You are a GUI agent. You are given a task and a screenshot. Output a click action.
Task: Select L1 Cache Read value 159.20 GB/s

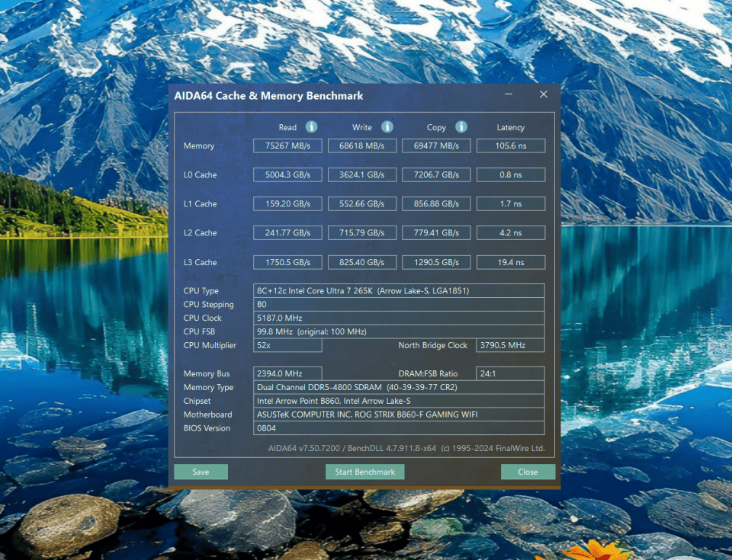pyautogui.click(x=287, y=203)
